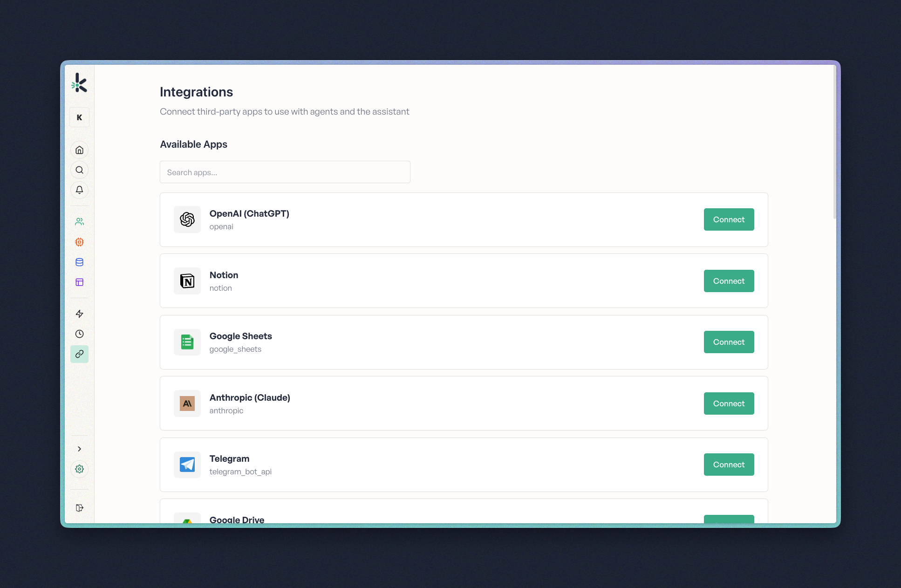Open settings gear icon
Screen dimensions: 901x588
[79, 469]
